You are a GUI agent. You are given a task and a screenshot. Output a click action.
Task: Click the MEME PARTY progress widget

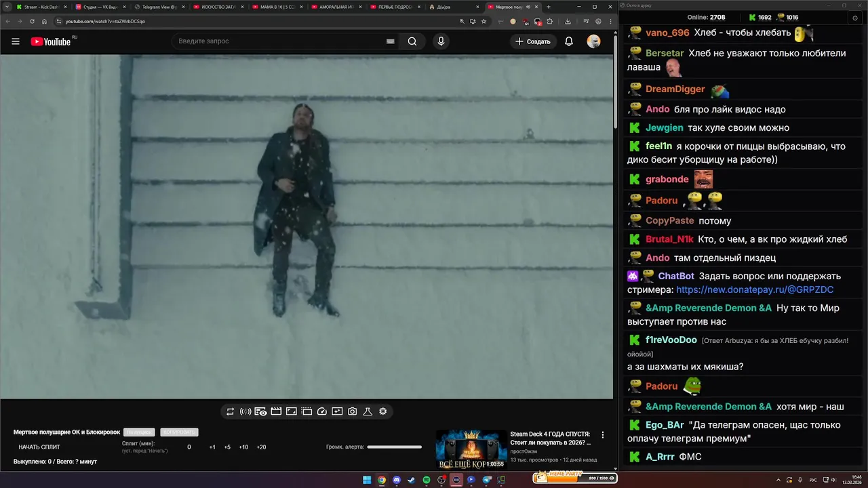coord(575,477)
